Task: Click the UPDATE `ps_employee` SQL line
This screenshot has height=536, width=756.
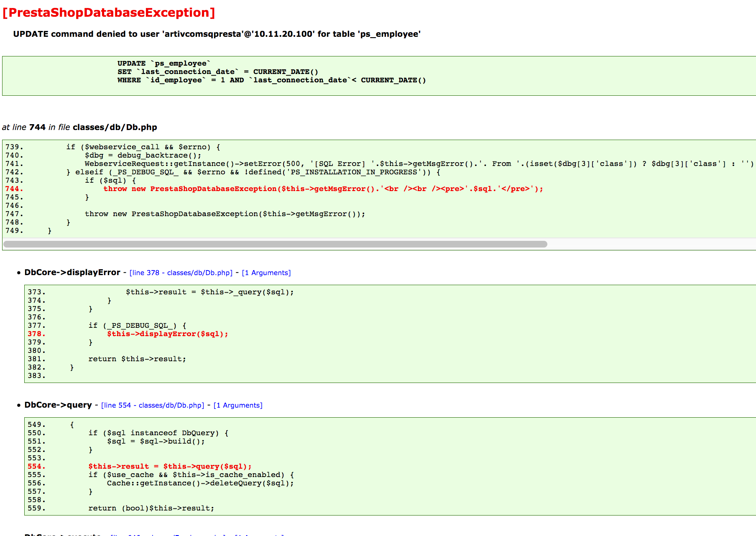Action: [x=164, y=63]
